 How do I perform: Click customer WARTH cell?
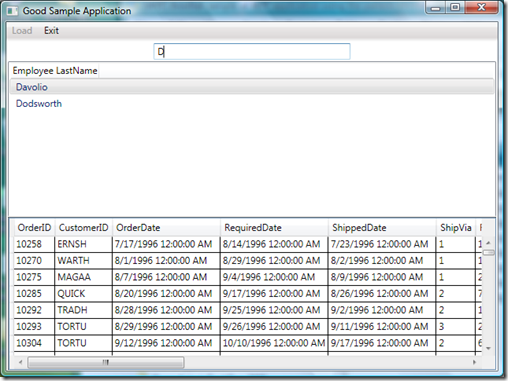click(83, 261)
